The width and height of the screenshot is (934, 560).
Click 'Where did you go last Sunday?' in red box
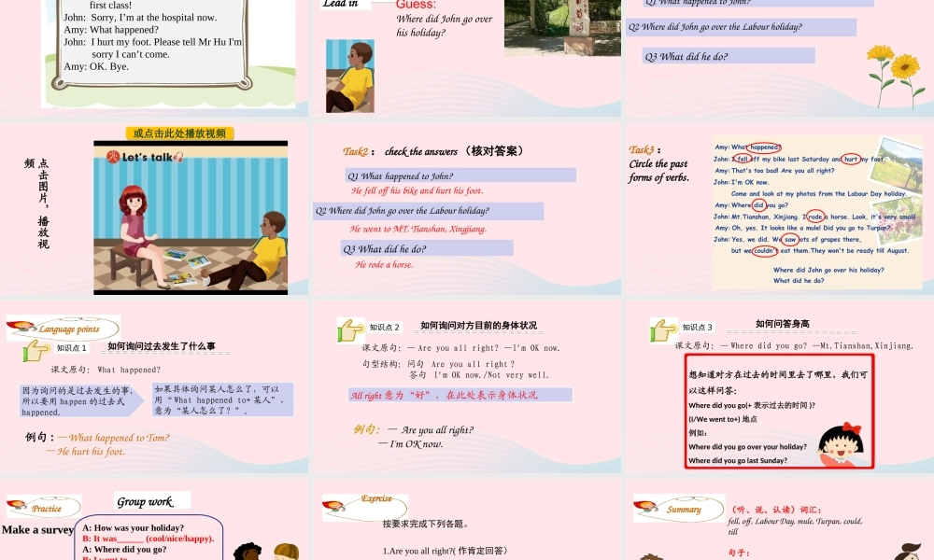pos(738,460)
